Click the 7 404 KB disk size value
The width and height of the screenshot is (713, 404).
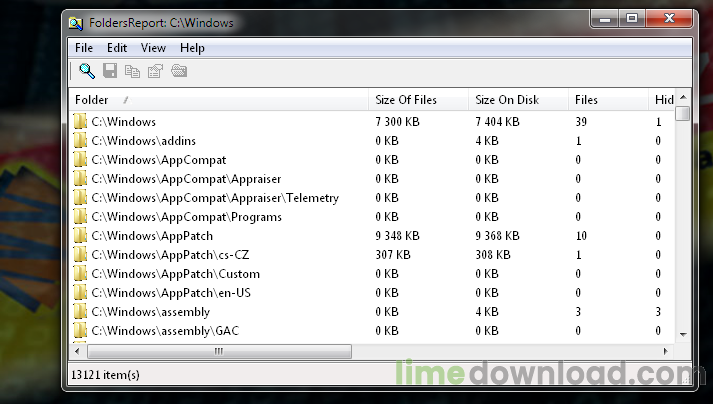pos(497,121)
